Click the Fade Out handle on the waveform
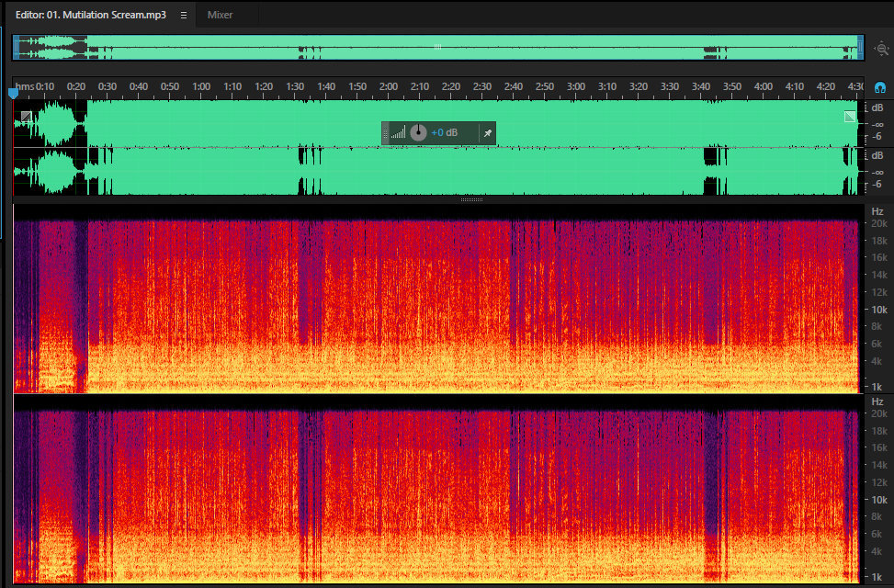Image resolution: width=894 pixels, height=588 pixels. click(x=850, y=117)
